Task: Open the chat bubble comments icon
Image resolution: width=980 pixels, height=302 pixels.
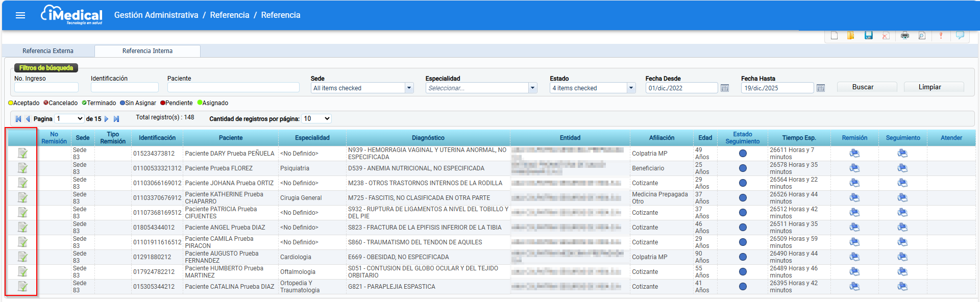Action: pyautogui.click(x=960, y=35)
